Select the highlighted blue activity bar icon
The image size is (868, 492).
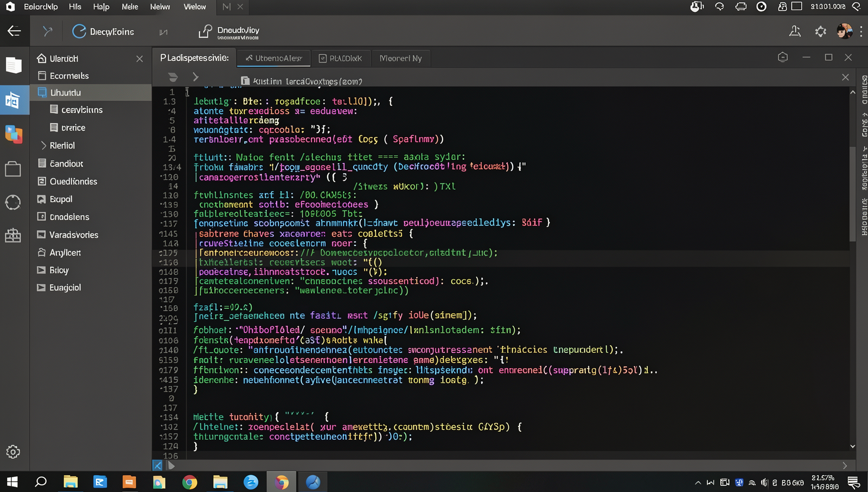pos(14,100)
